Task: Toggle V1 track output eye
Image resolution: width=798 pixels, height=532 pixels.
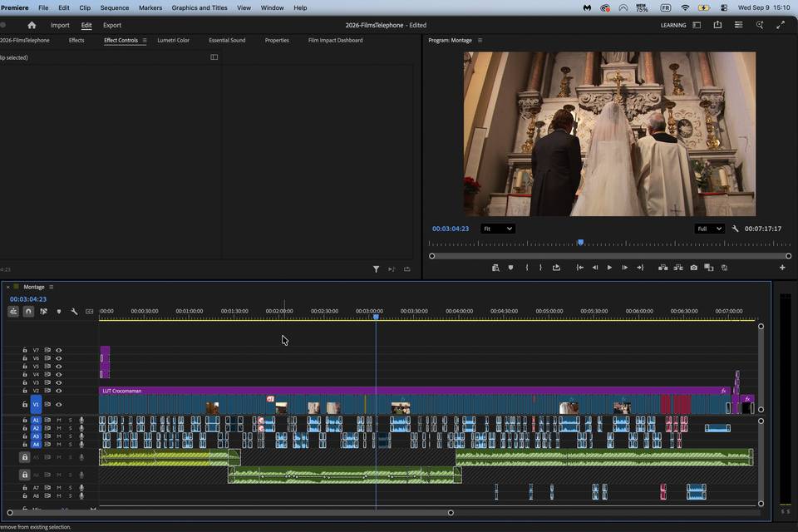Action: click(x=59, y=405)
